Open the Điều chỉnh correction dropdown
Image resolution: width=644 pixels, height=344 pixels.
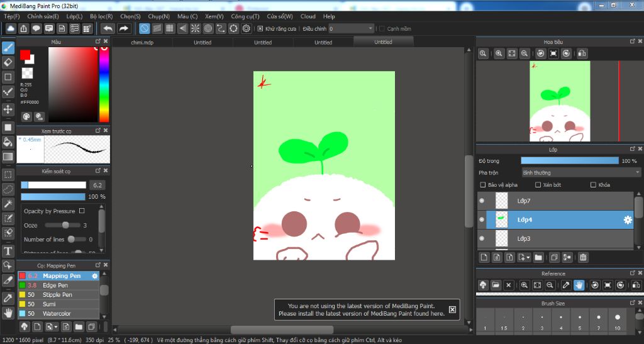352,29
